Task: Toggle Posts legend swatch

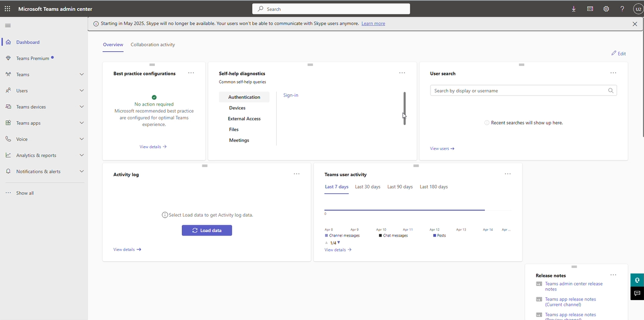Action: pyautogui.click(x=435, y=235)
